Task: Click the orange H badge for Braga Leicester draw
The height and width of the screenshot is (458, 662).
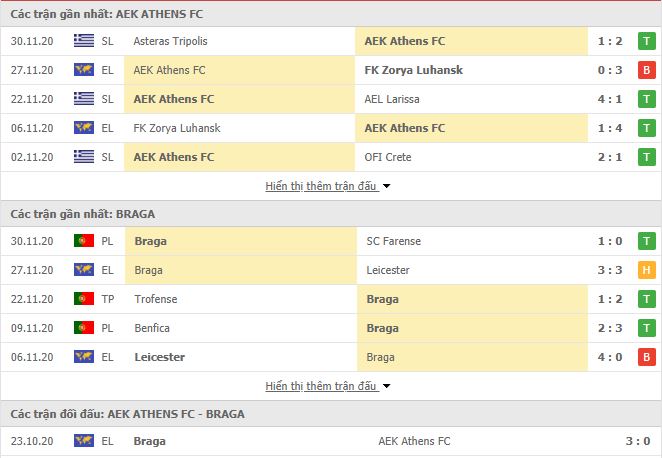Action: click(x=646, y=270)
